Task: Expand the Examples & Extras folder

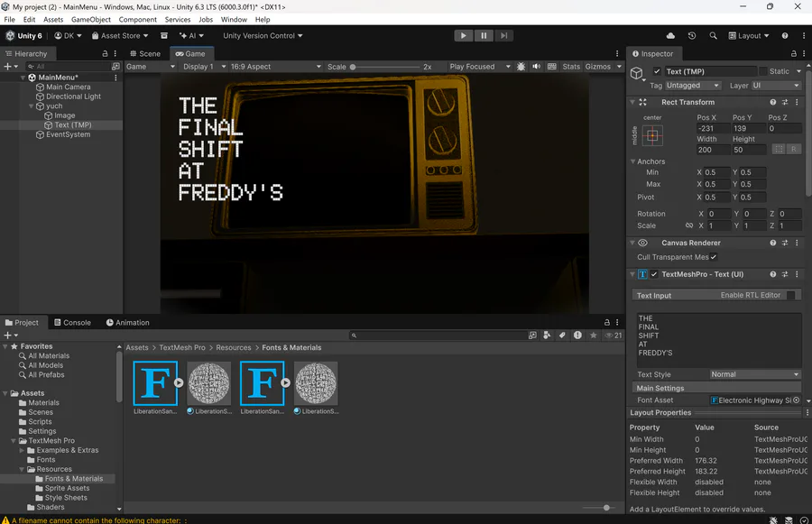Action: (x=22, y=450)
